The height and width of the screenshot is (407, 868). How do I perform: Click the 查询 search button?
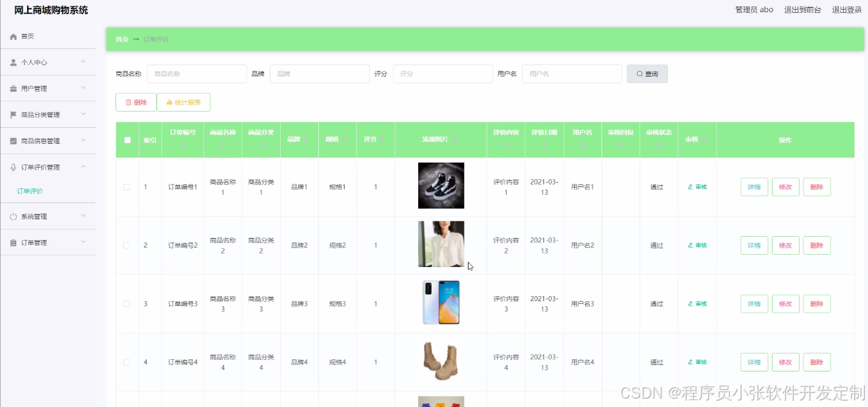[647, 74]
